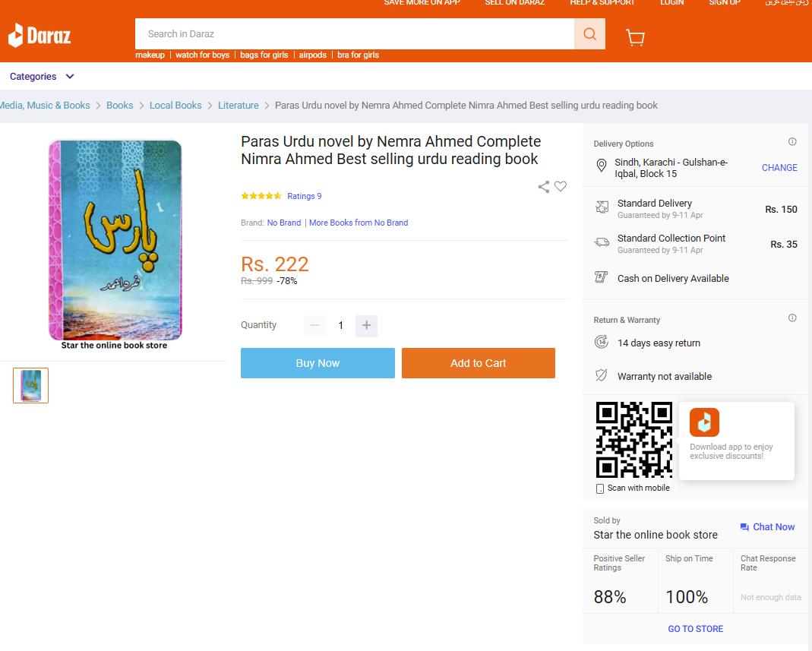Click the Daraz app icon in download box
The width and height of the screenshot is (812, 651).
click(x=704, y=422)
